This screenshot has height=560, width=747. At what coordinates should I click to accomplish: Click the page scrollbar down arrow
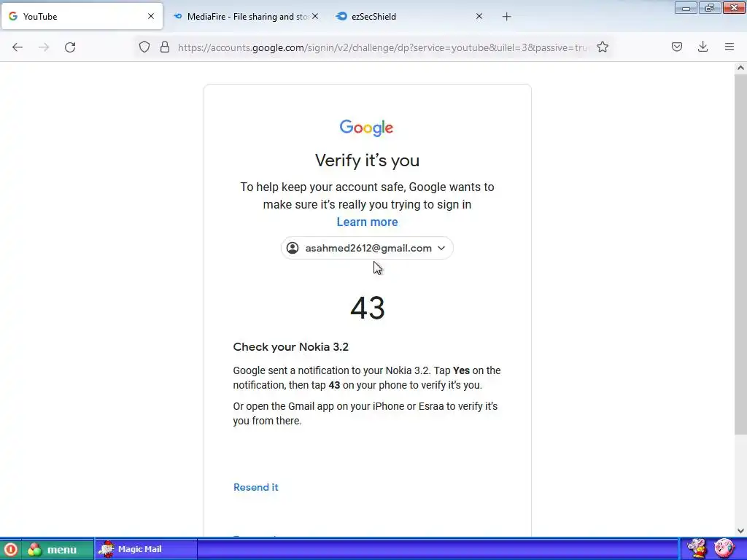(740, 531)
